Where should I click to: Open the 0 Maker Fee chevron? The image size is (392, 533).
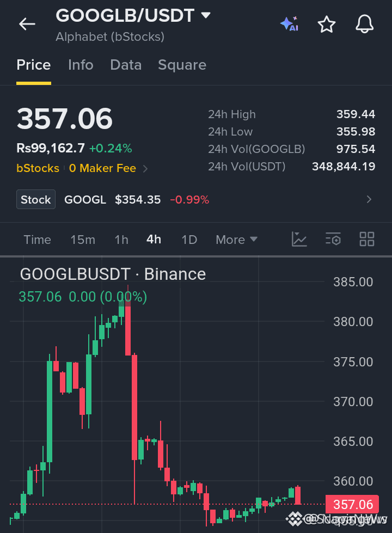[145, 169]
